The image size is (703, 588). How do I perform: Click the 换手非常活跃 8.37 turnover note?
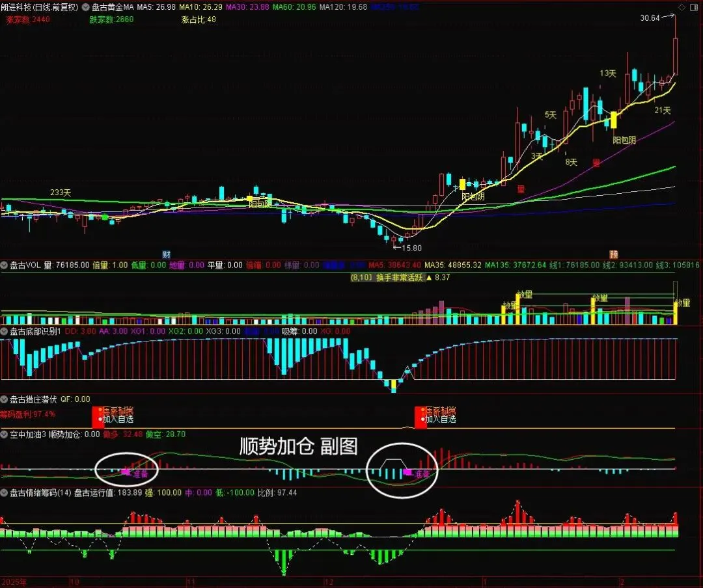pyautogui.click(x=400, y=278)
